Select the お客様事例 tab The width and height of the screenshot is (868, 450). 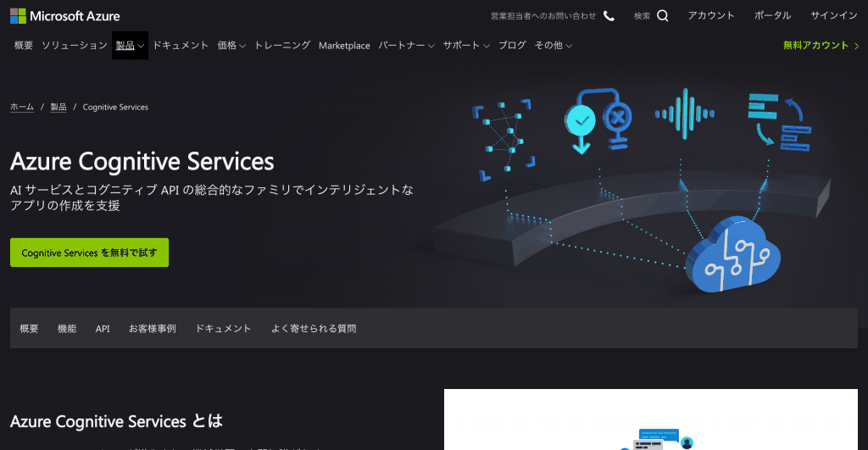tap(153, 328)
